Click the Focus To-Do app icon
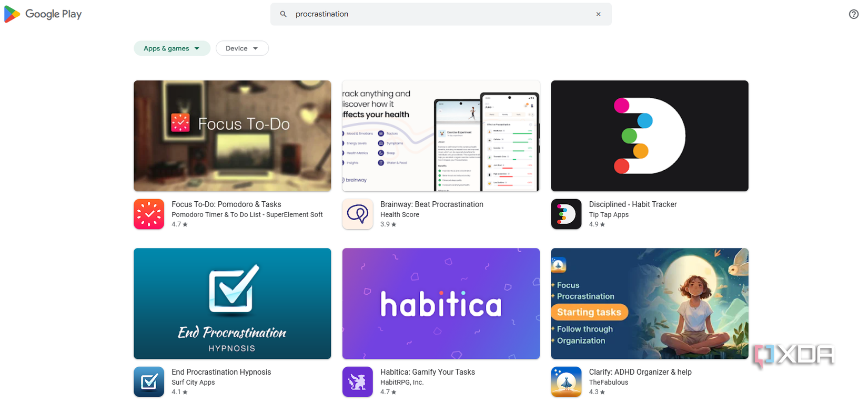 149,214
